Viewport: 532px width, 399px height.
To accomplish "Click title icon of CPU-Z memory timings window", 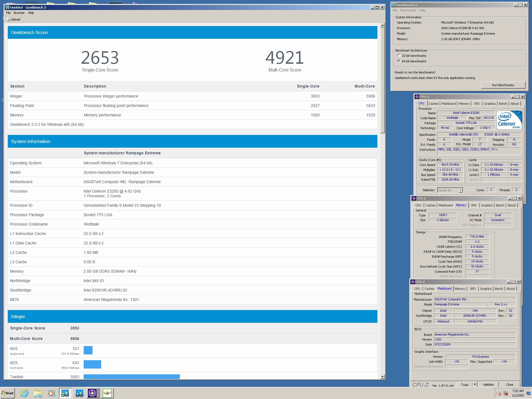I will coord(414,198).
